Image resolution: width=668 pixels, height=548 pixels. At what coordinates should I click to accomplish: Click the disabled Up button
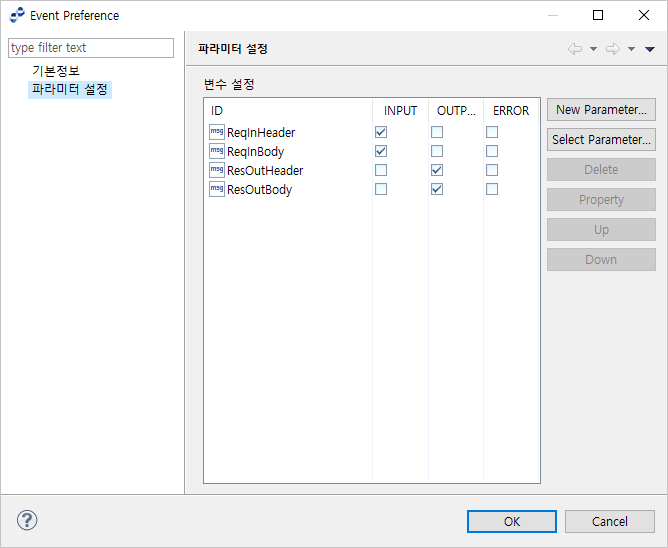601,230
